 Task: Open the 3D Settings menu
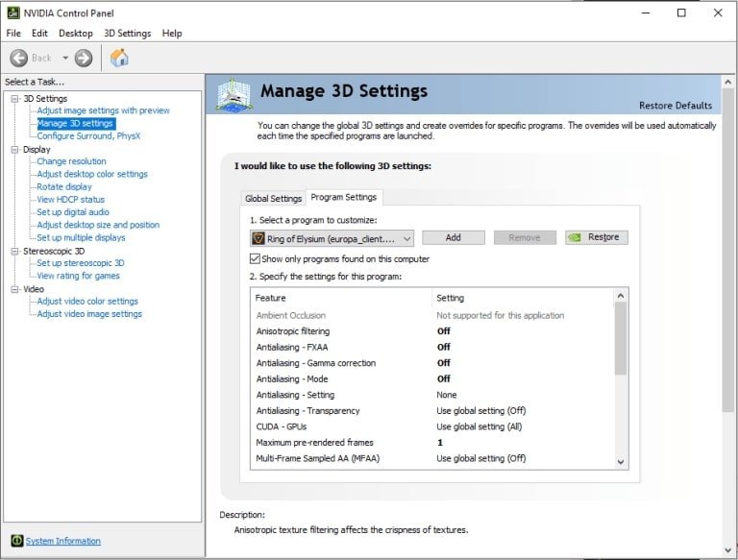pos(127,33)
